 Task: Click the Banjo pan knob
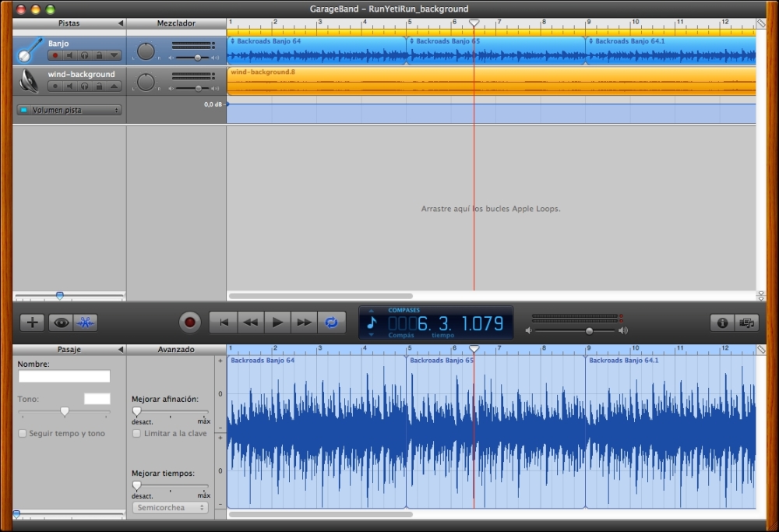(146, 51)
